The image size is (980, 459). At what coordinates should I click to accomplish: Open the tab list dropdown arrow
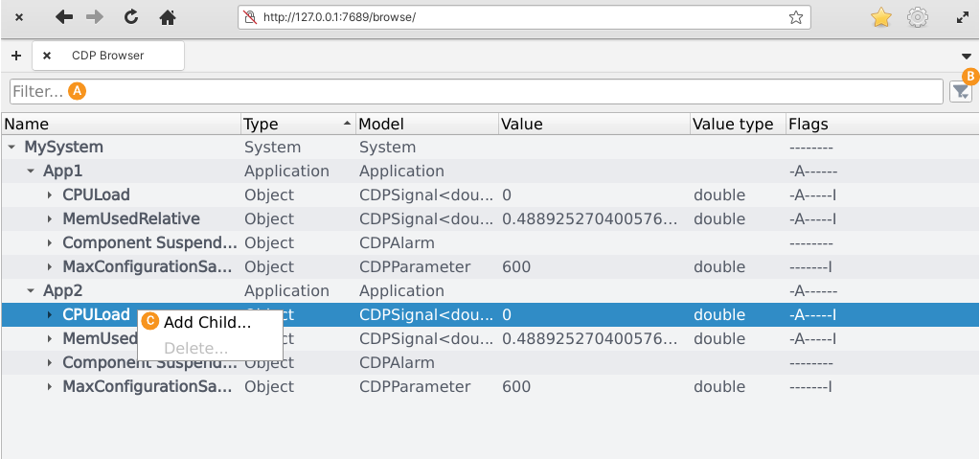pyautogui.click(x=966, y=57)
